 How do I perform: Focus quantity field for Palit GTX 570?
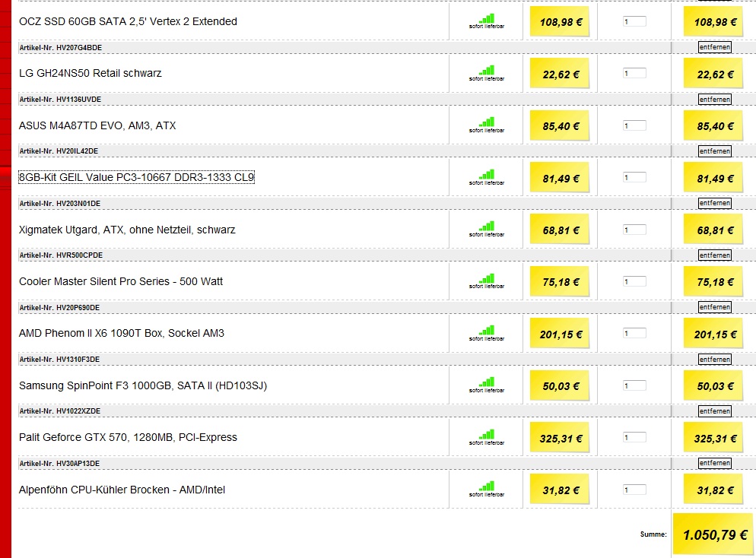(634, 438)
